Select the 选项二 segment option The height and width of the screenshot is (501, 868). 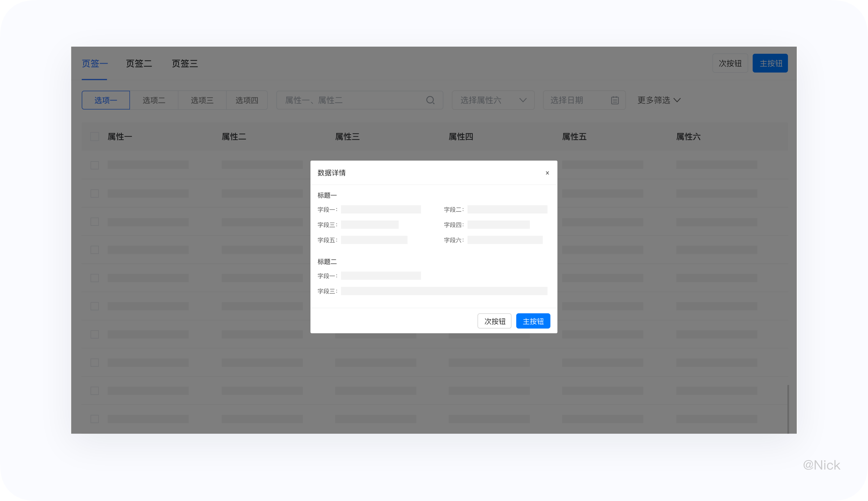154,100
